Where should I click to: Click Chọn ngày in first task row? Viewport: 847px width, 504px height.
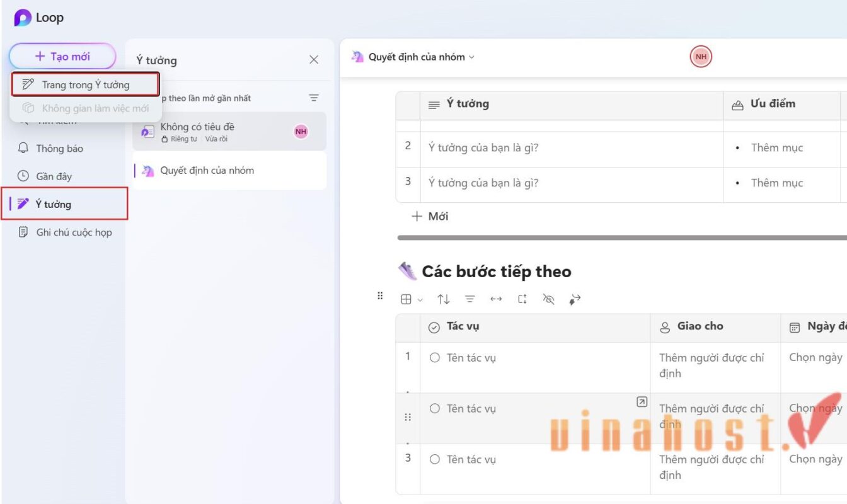[x=815, y=357]
